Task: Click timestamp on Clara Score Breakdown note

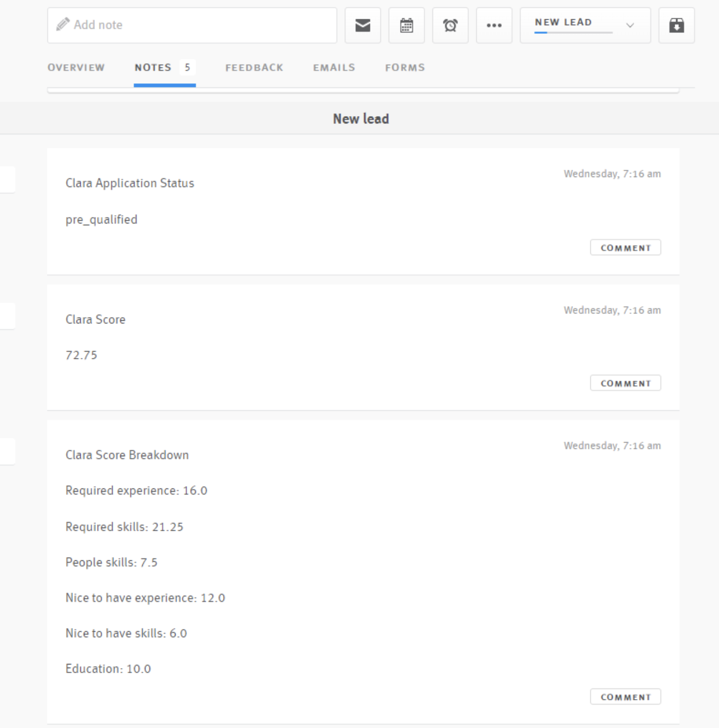Action: pos(612,446)
